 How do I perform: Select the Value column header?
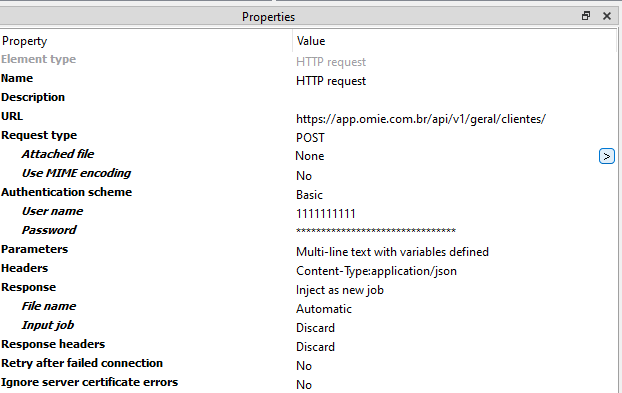(311, 41)
